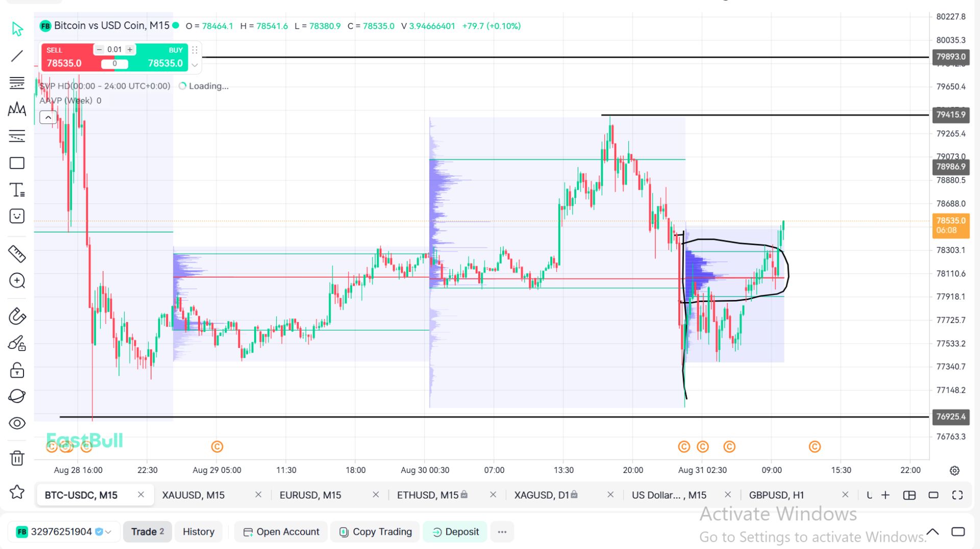Viewport: 980px width, 549px height.
Task: Open the emoji sticker tool
Action: (x=17, y=216)
